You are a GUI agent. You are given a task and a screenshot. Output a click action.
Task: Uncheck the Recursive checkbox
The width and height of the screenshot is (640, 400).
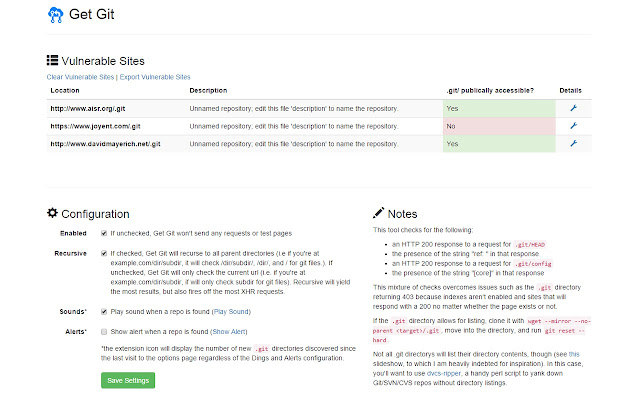click(104, 253)
